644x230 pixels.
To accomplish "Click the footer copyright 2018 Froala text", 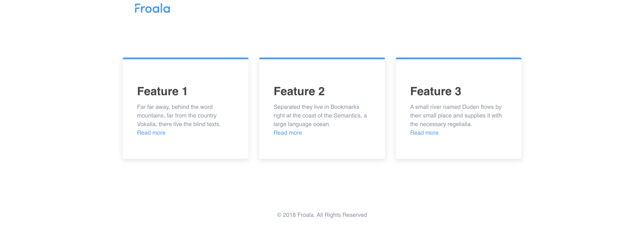I will tap(296, 215).
